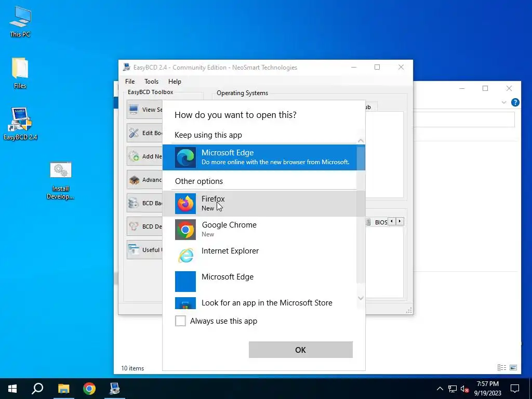
Task: Open the notification center icon
Action: pos(515,389)
